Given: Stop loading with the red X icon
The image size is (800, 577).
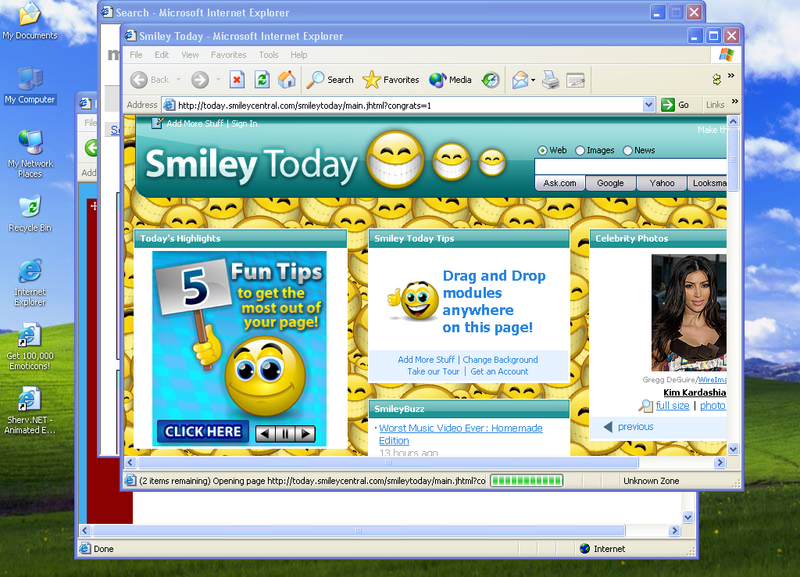Looking at the screenshot, I should 237,80.
